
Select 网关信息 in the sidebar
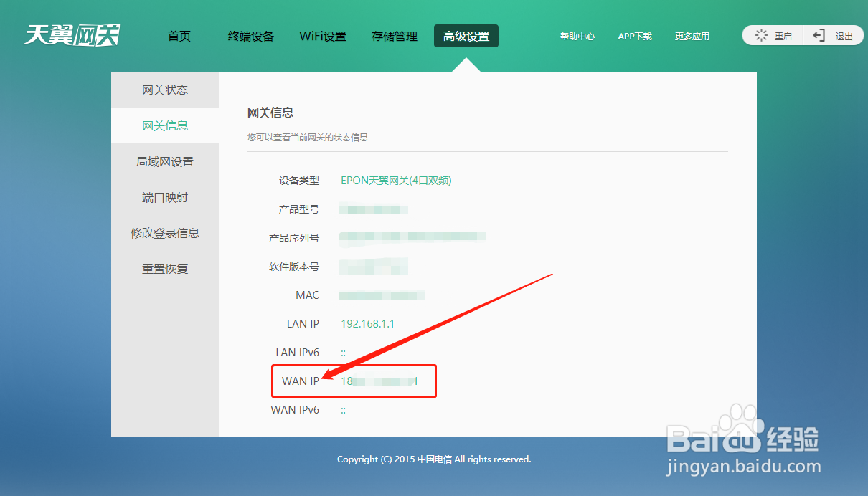point(165,125)
